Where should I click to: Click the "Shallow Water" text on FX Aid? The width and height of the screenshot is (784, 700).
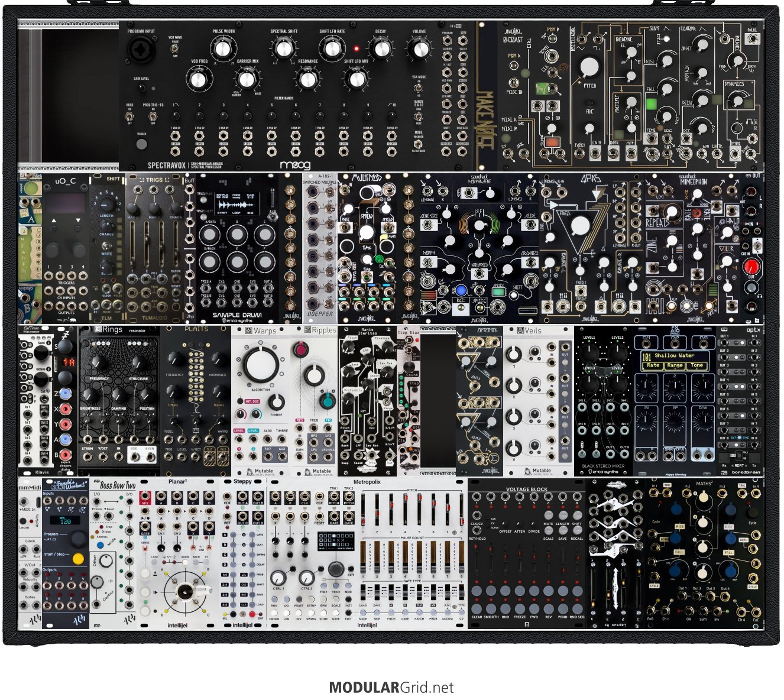674,355
